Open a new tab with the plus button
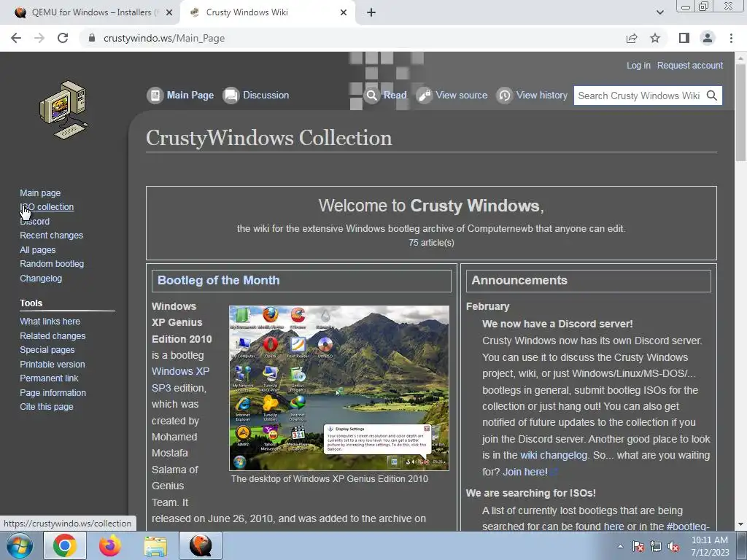The image size is (747, 560). (371, 12)
